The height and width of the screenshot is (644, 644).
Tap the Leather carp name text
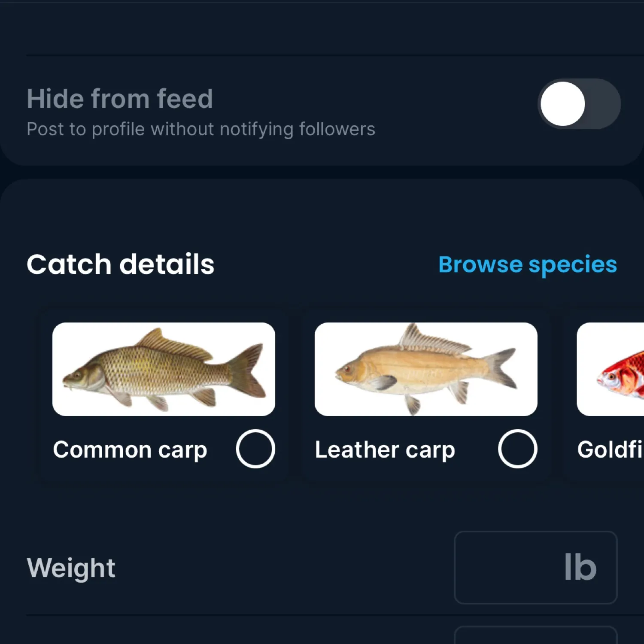pyautogui.click(x=385, y=450)
